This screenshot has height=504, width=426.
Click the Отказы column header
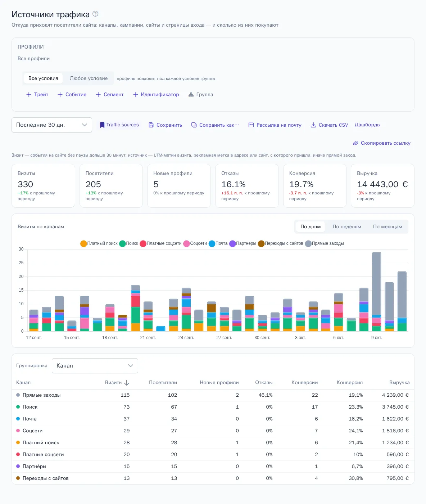(264, 383)
